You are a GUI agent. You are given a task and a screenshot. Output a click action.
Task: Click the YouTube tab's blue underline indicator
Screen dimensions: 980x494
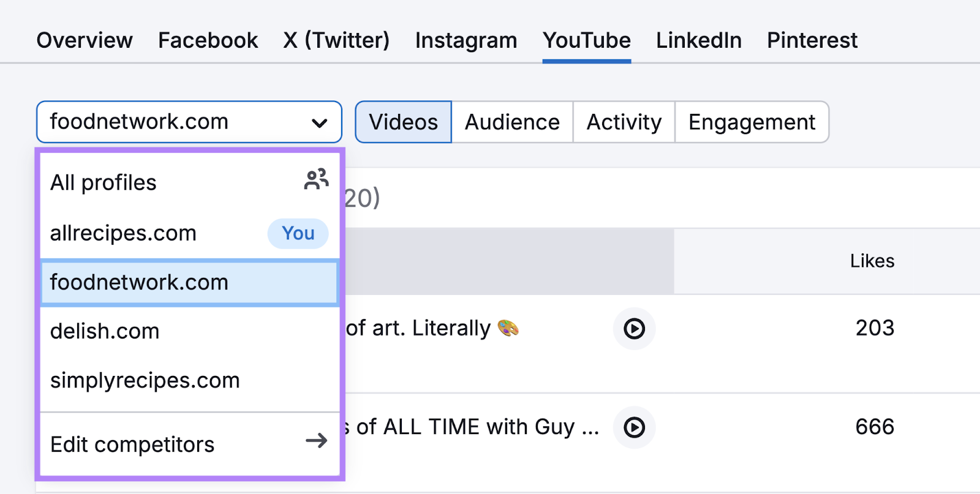(586, 60)
